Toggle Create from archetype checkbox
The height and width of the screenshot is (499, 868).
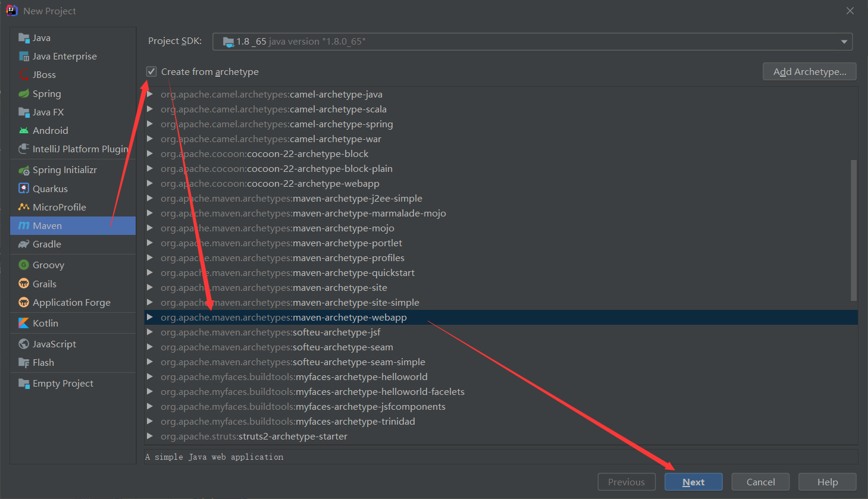pyautogui.click(x=152, y=71)
